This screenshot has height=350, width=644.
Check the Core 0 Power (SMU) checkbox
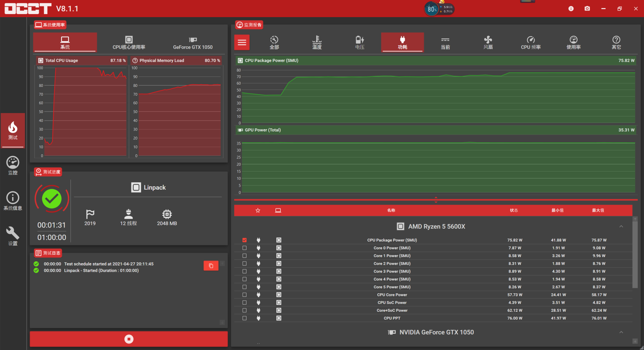[245, 248]
